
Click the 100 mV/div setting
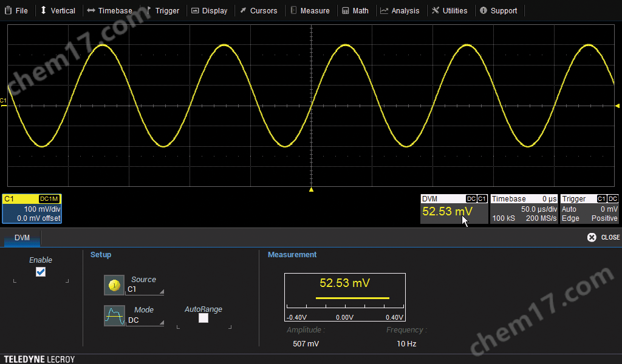[42, 209]
